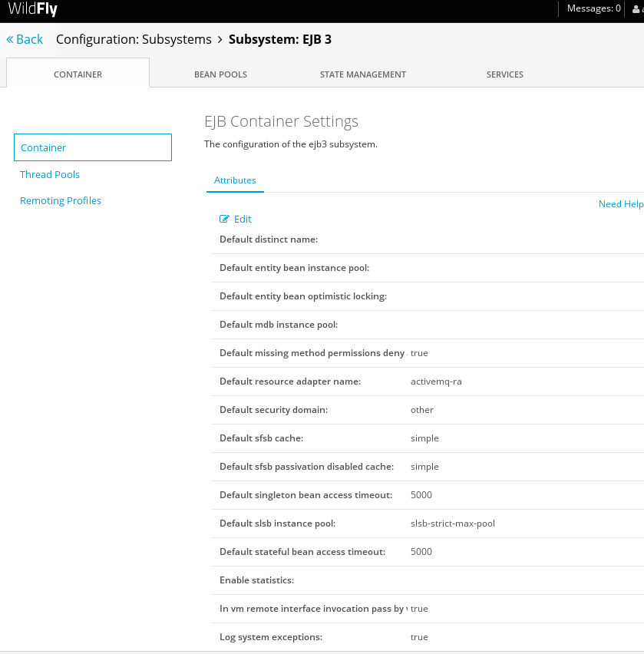This screenshot has width=644, height=654.
Task: Click the 'other' security domain value
Action: 422,410
